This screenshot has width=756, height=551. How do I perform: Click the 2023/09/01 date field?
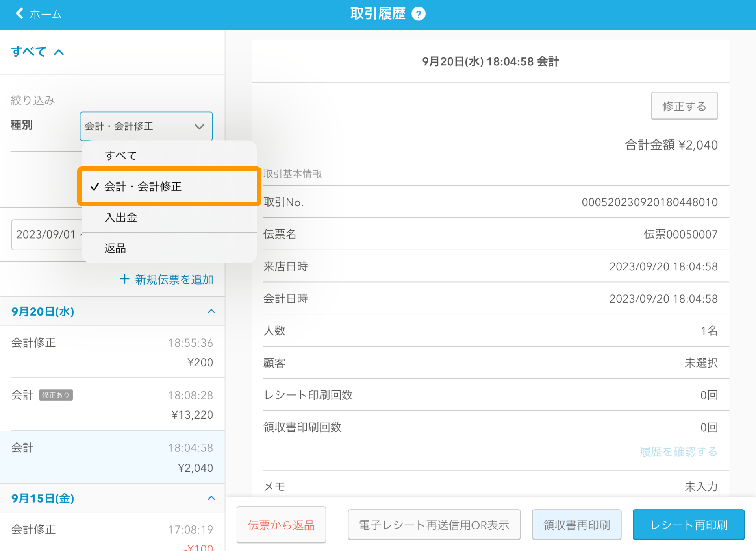[46, 235]
